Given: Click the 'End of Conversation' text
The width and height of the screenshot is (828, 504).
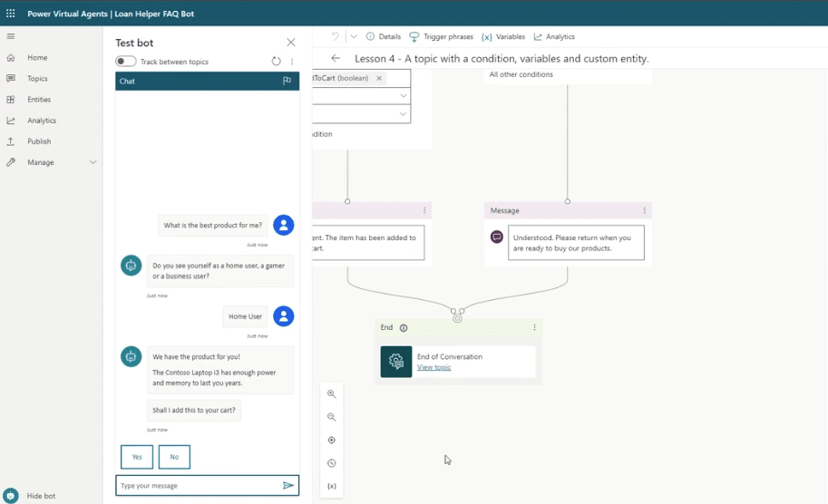Looking at the screenshot, I should click(450, 357).
